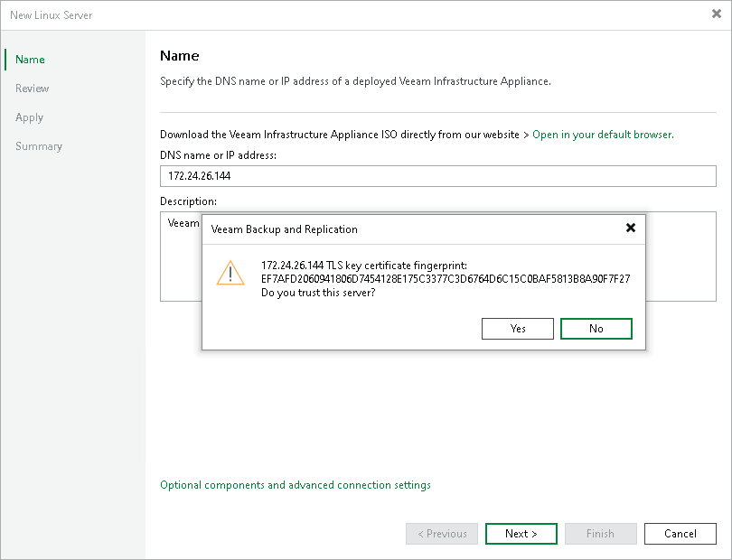This screenshot has width=732, height=560.
Task: Click the Next button
Action: pyautogui.click(x=521, y=533)
